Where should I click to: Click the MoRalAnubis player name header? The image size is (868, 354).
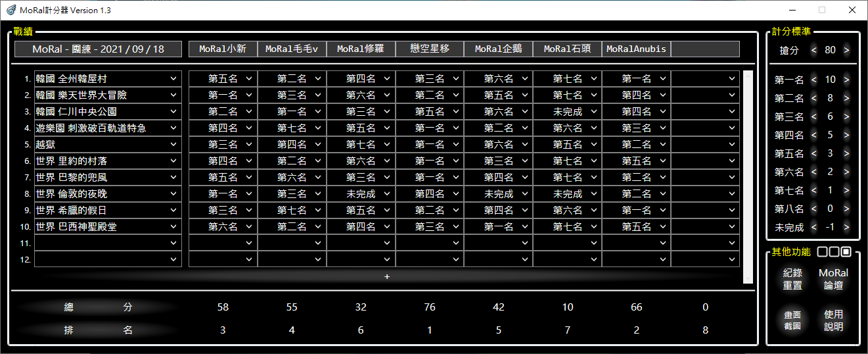[x=637, y=49]
